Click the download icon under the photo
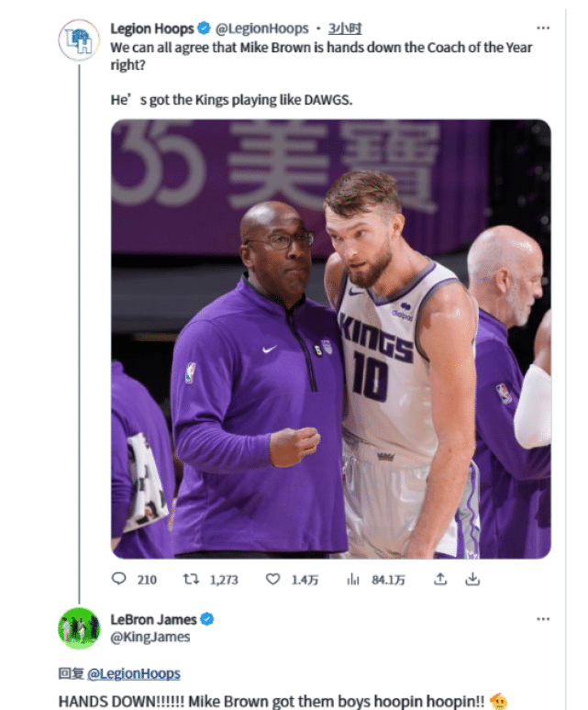Screen dimensions: 588x710 point(472,579)
